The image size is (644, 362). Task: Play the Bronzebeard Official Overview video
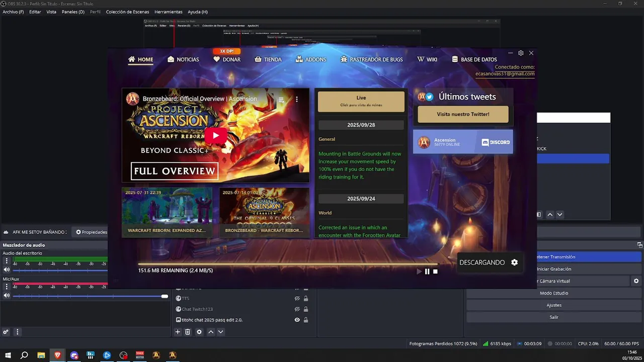(216, 135)
